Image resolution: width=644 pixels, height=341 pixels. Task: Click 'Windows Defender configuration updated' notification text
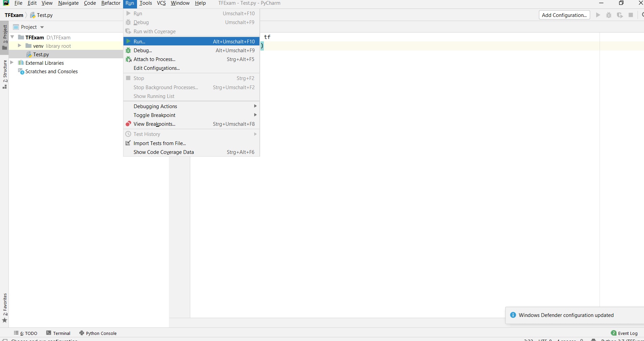(566, 315)
